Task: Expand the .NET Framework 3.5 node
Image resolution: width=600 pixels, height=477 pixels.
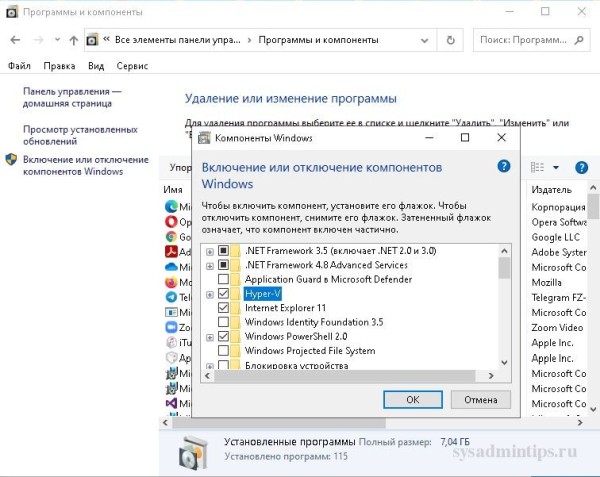Action: [210, 252]
